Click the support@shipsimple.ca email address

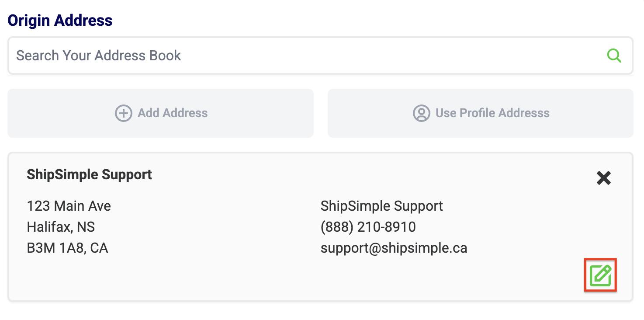394,248
